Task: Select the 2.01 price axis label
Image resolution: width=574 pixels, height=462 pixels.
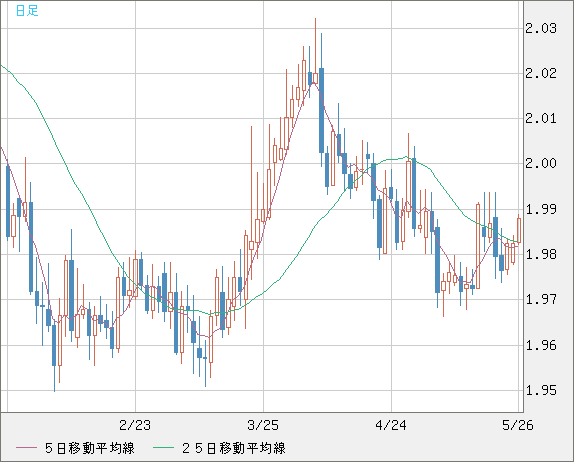Action: point(541,118)
